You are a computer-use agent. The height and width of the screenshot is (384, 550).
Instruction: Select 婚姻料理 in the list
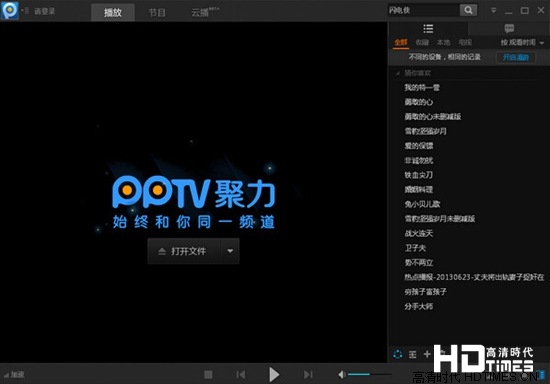click(x=418, y=190)
